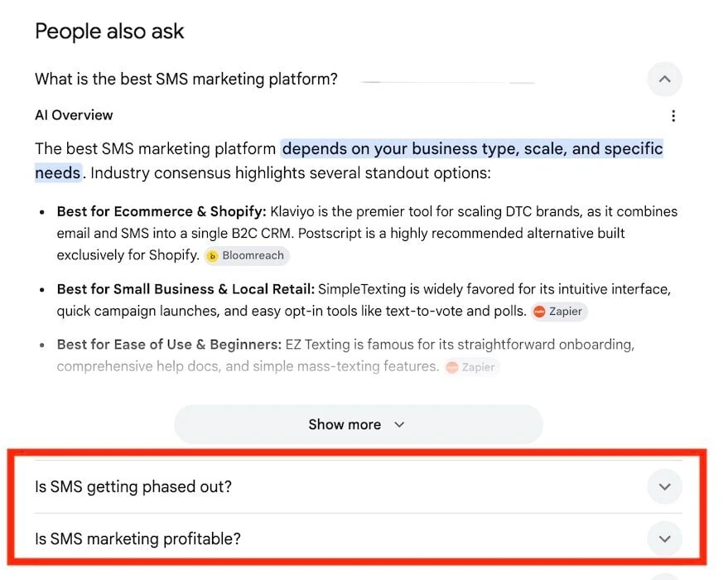Click the Best for Small Business bullet heading
728x580 pixels.
186,289
